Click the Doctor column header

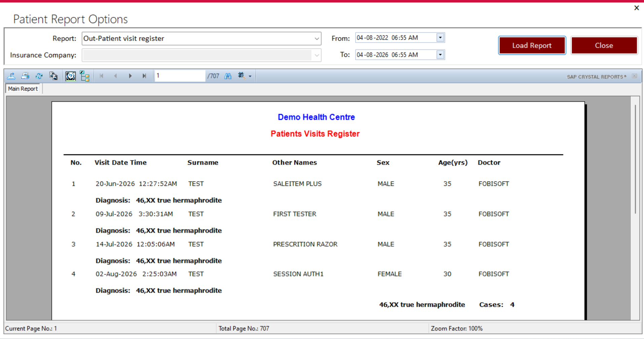[489, 163]
